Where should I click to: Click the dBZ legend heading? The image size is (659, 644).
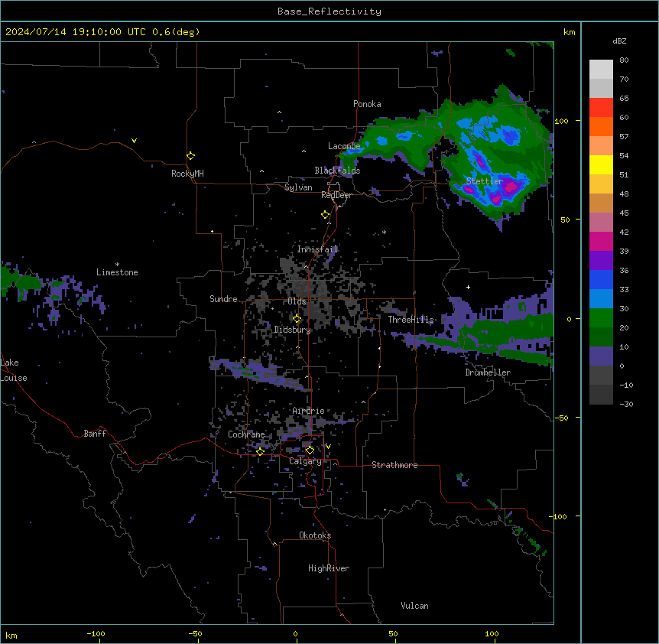tap(619, 41)
